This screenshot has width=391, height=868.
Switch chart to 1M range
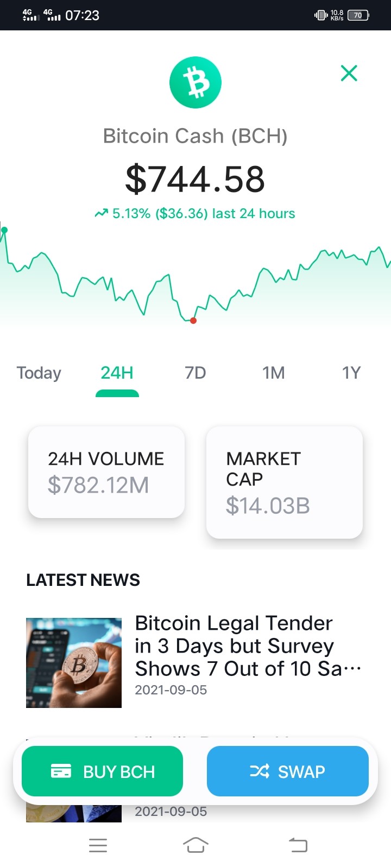click(273, 373)
